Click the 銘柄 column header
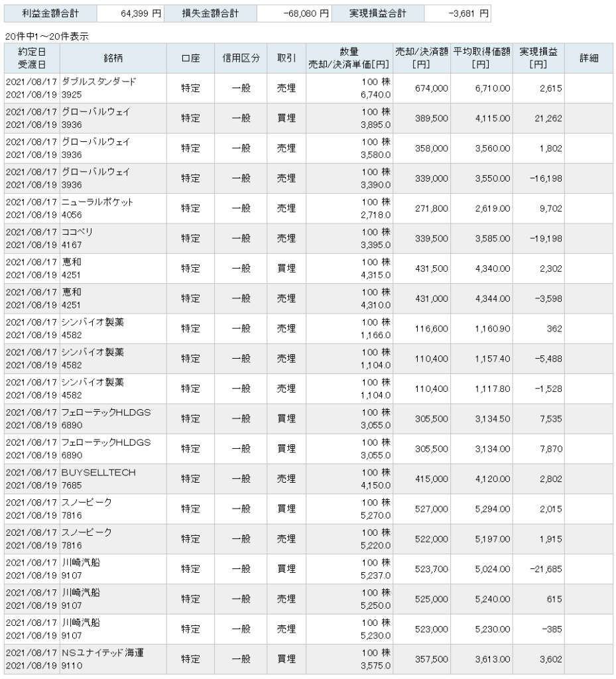Image resolution: width=616 pixels, height=679 pixels. (113, 58)
